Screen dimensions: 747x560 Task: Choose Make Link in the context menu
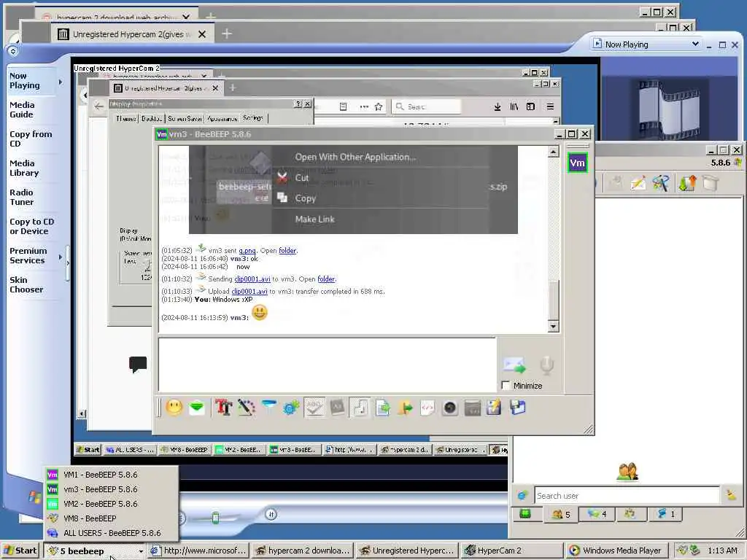315,219
